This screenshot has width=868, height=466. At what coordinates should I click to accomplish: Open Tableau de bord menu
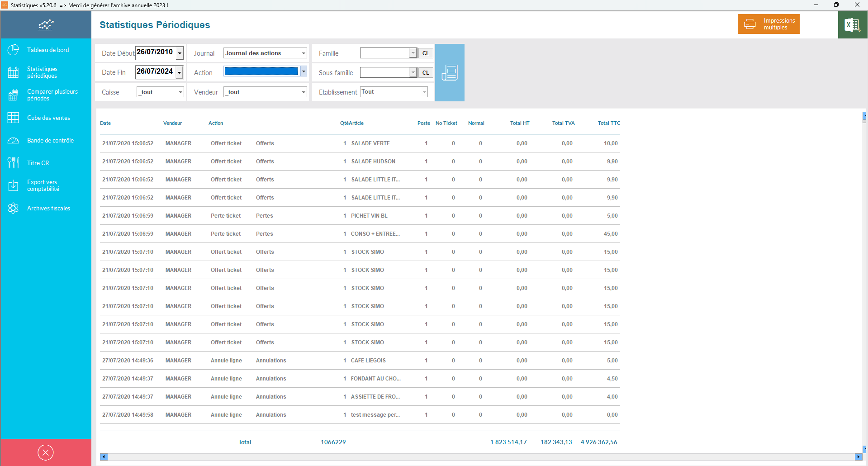point(48,50)
